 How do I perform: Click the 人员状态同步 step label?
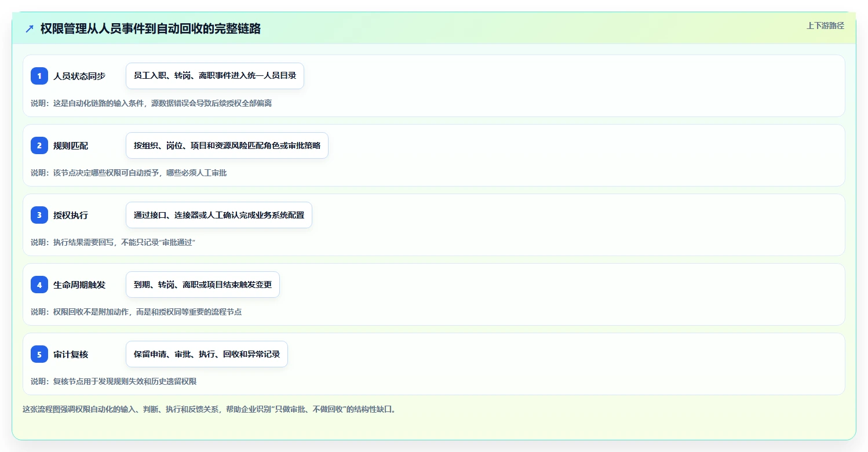79,76
